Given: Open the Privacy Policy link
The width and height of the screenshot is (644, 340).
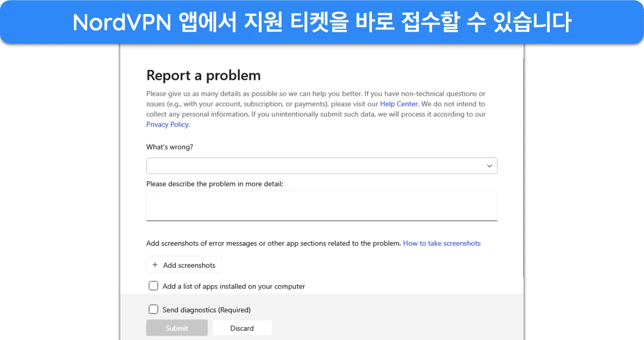Looking at the screenshot, I should click(x=168, y=124).
